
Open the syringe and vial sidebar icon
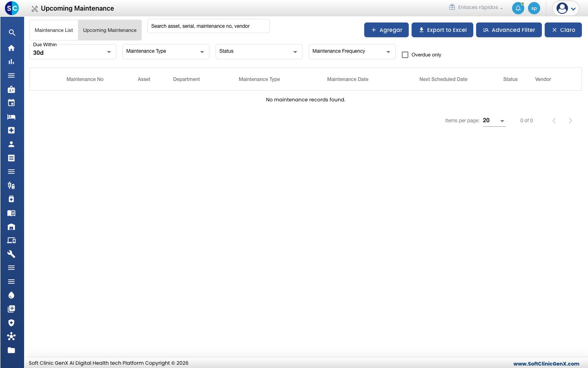[11, 186]
